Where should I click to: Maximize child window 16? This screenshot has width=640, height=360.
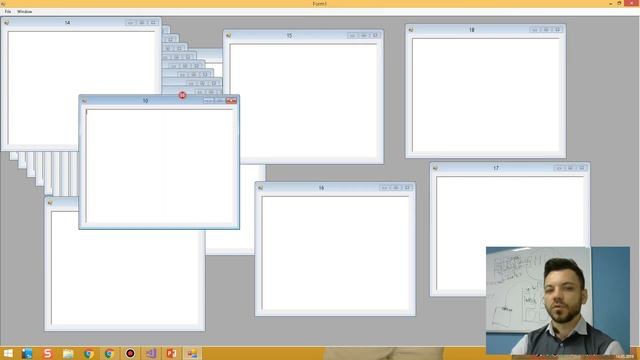coord(396,188)
